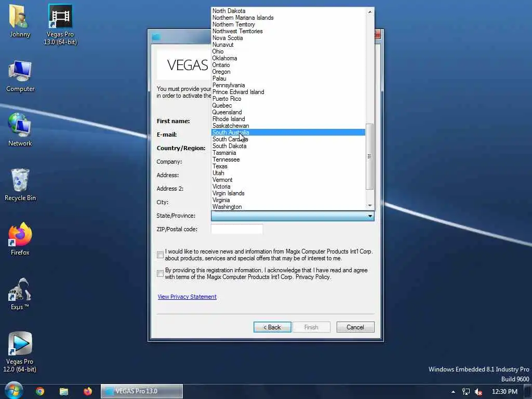Select Pennsylvania from the list

pyautogui.click(x=288, y=85)
